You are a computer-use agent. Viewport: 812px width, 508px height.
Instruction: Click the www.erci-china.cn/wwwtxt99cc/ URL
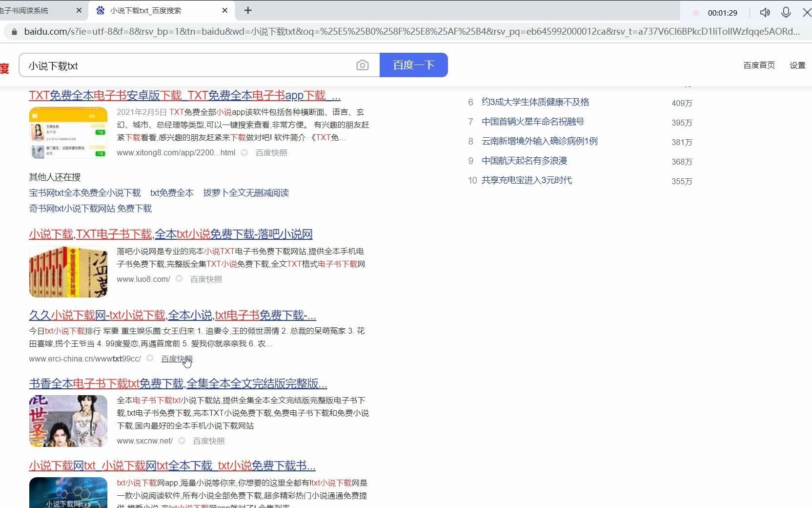pyautogui.click(x=85, y=359)
